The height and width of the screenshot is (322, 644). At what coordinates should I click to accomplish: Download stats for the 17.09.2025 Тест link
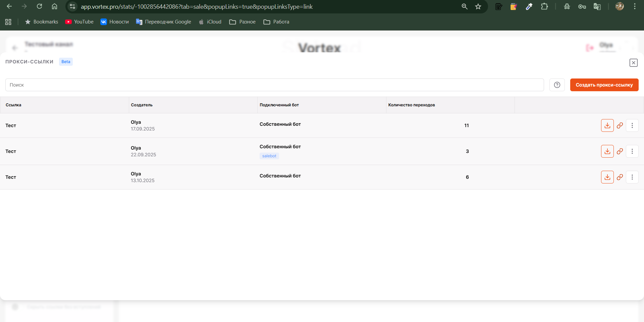607,125
